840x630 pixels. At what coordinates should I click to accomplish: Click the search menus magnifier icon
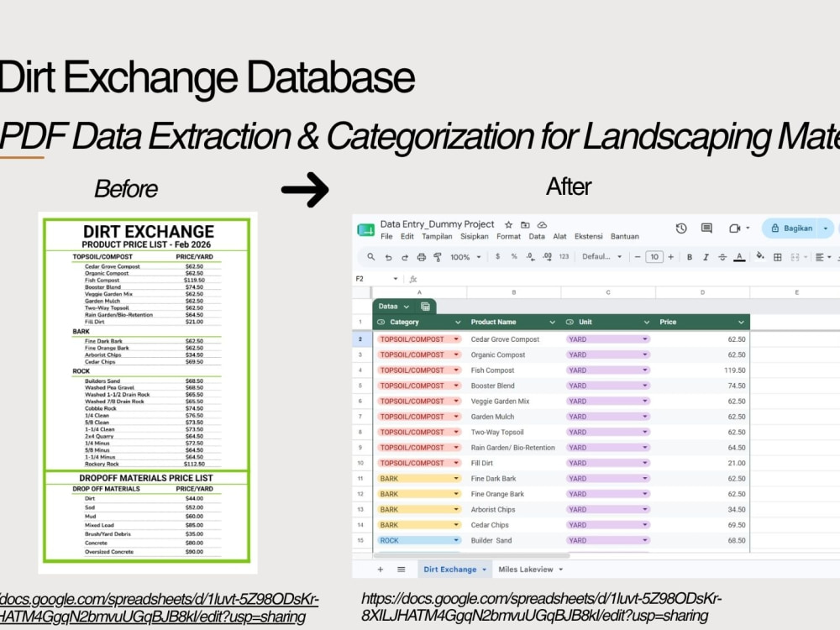[x=370, y=257]
